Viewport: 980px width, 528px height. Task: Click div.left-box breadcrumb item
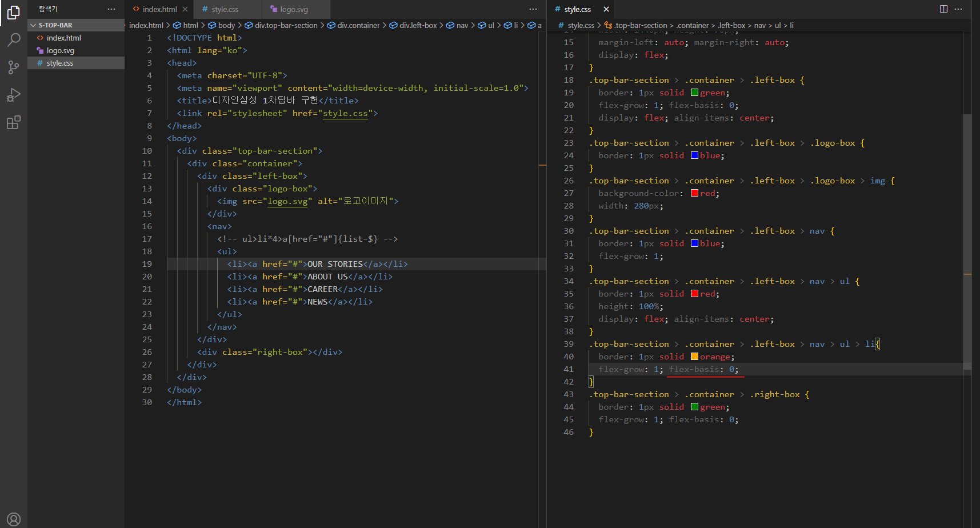tap(413, 25)
